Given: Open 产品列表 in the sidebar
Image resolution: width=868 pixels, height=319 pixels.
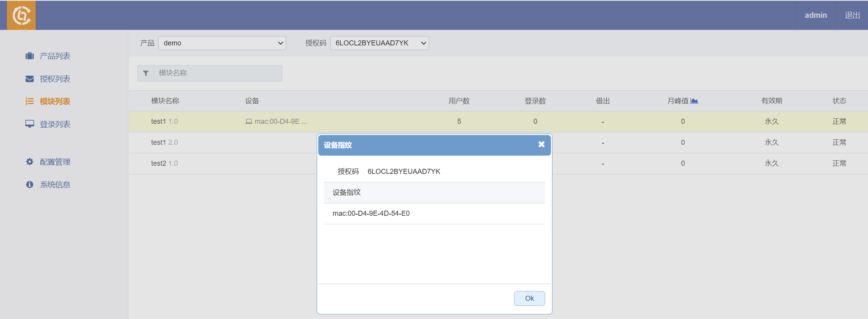Looking at the screenshot, I should [55, 56].
